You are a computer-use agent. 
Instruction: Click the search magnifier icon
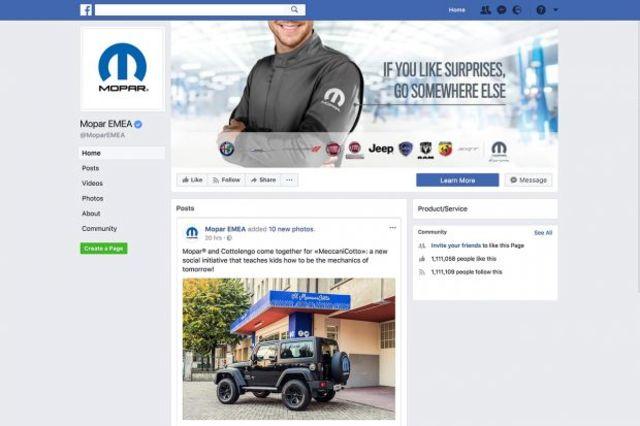(x=294, y=9)
